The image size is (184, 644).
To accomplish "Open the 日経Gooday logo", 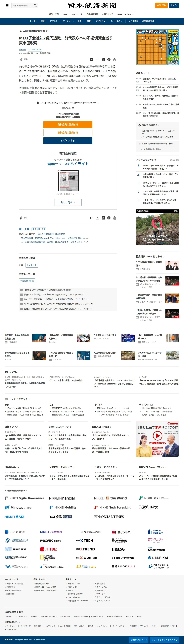I will [x=120, y=541].
